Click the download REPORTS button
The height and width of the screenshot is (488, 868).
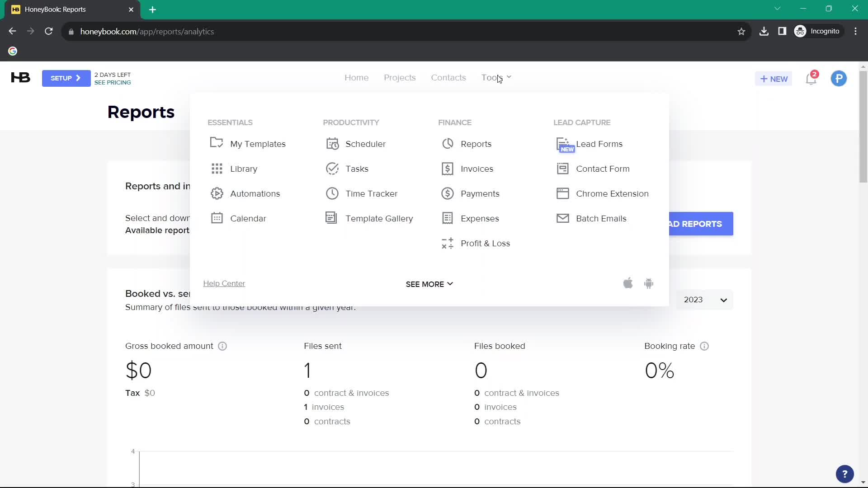[701, 224]
